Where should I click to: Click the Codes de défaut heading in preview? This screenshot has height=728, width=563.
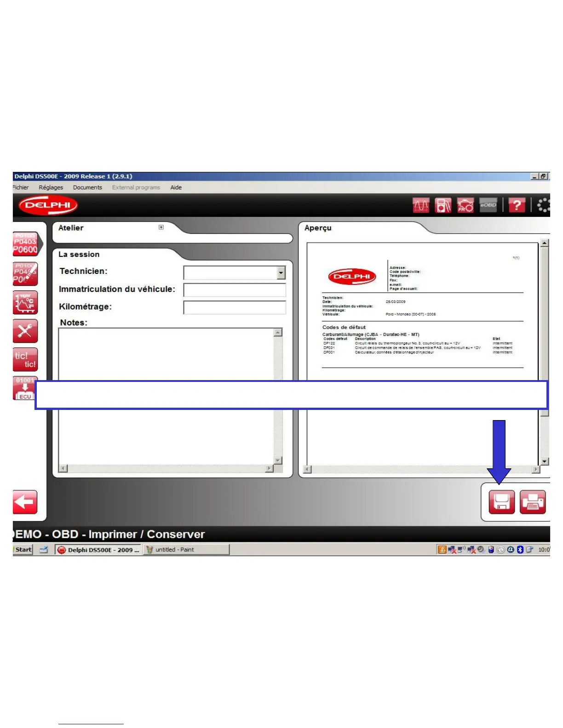click(x=344, y=327)
